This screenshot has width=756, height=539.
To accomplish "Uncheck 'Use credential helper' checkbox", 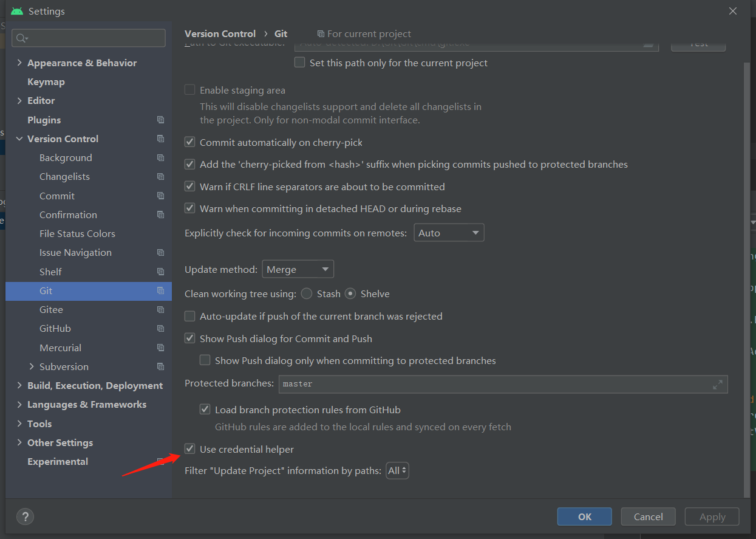I will 190,449.
